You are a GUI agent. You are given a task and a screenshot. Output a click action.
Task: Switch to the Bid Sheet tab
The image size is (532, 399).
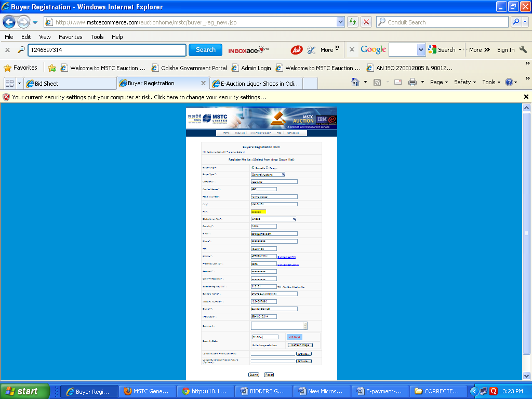point(70,84)
